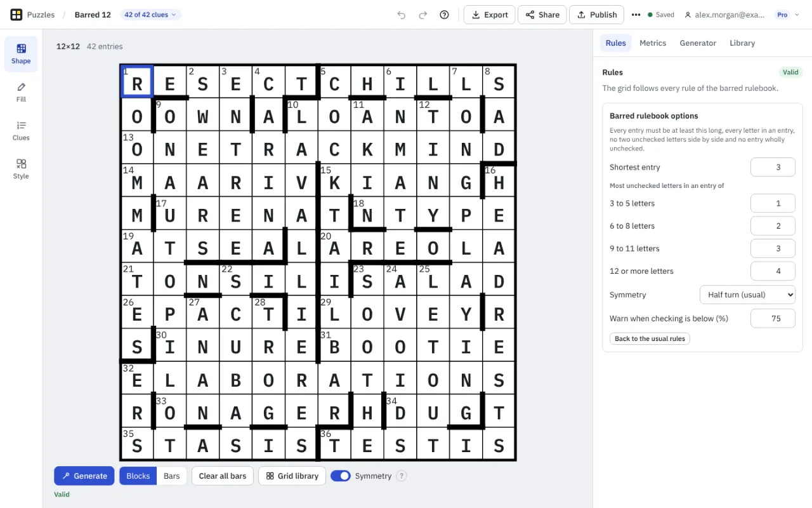Open the more options ellipsis menu
Image resolution: width=812 pixels, height=508 pixels.
(636, 15)
